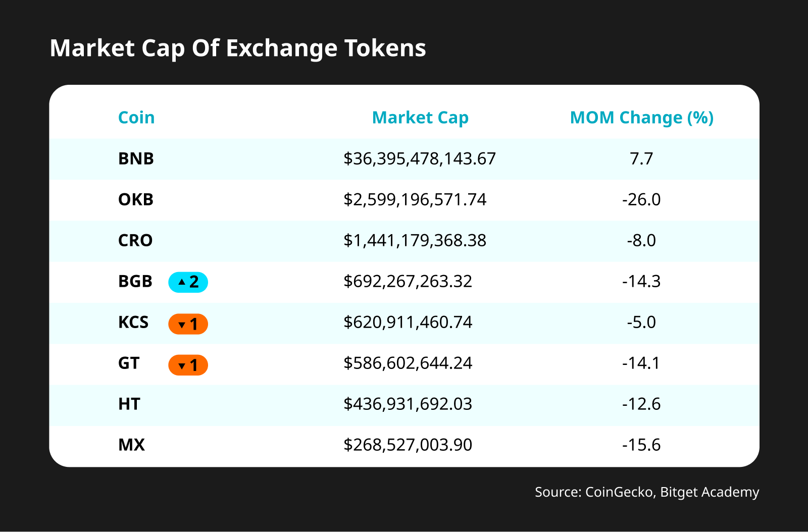The height and width of the screenshot is (532, 808).
Task: Click the BGB up 2 rank badge
Action: 188,282
